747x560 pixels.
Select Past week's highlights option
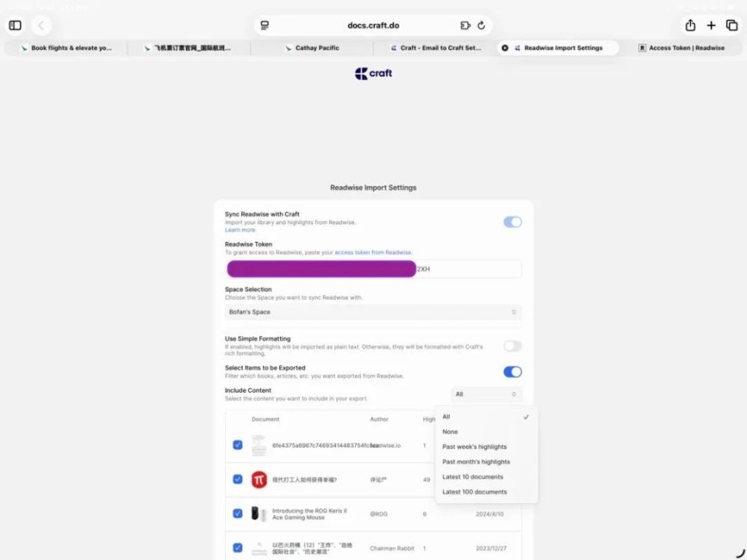coord(486,446)
